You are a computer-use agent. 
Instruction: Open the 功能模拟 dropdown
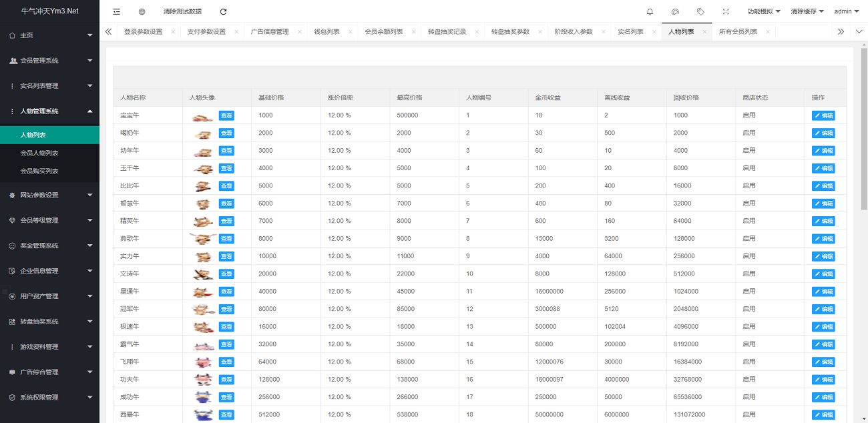(x=763, y=11)
